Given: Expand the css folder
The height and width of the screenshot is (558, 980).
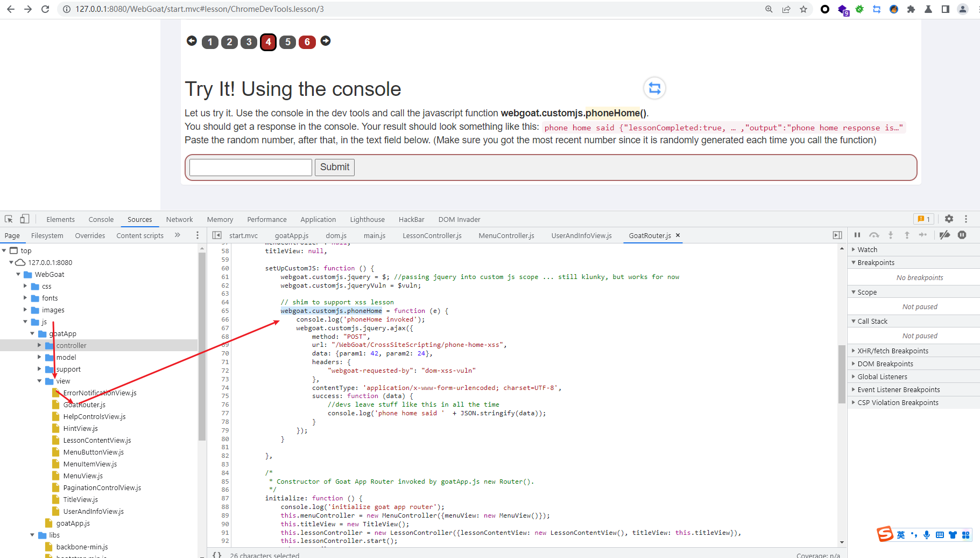Looking at the screenshot, I should [25, 286].
